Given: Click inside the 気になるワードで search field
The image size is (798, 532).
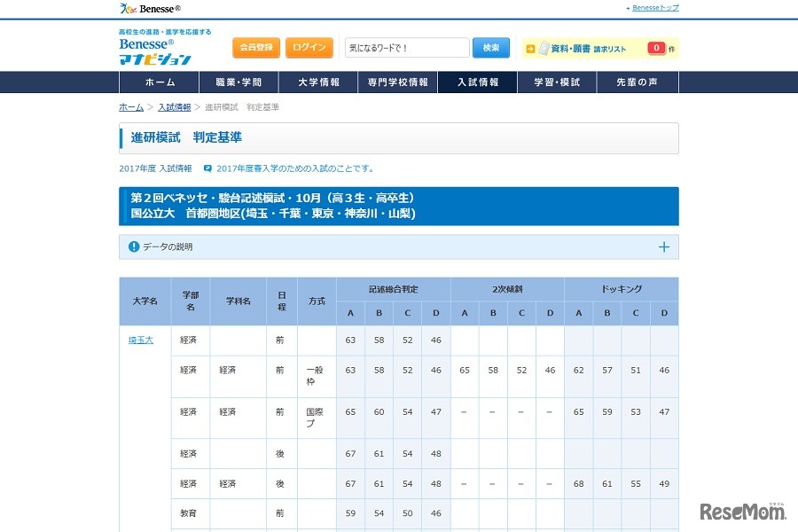Looking at the screenshot, I should point(408,47).
